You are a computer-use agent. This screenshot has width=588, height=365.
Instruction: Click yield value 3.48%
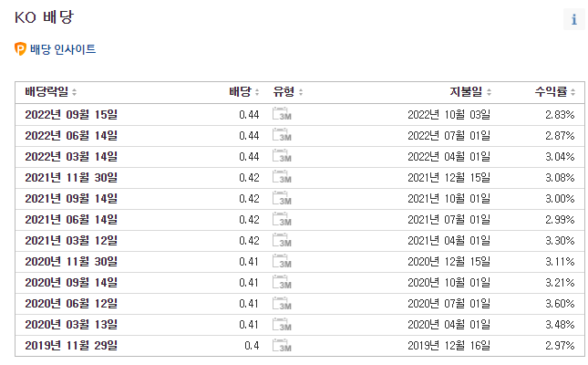click(x=560, y=325)
